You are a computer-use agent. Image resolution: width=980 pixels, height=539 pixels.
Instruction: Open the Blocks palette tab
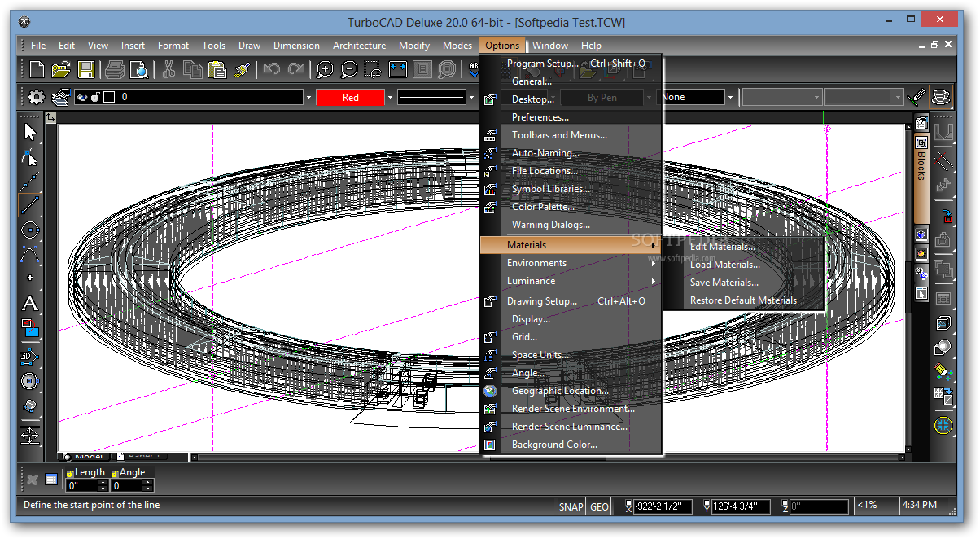(x=921, y=177)
